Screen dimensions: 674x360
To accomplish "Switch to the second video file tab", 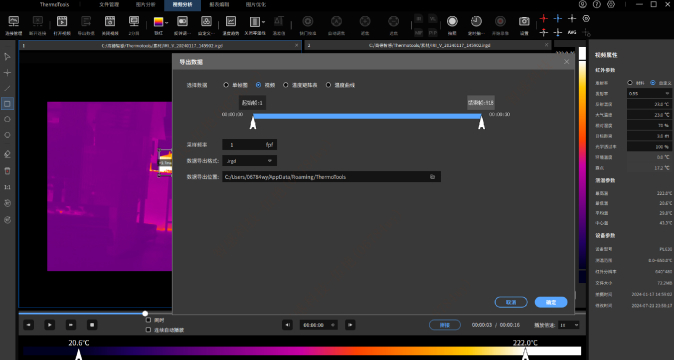I will (x=428, y=45).
